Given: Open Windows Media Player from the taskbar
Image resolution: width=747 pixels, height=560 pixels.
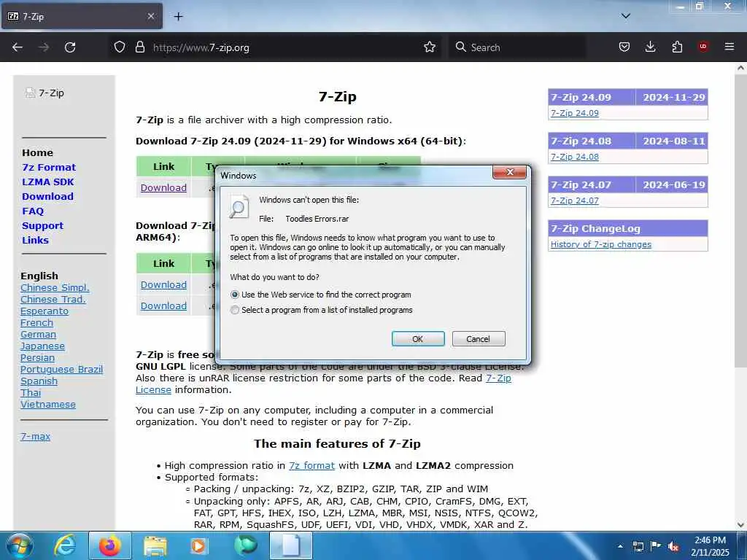Looking at the screenshot, I should pos(198,546).
